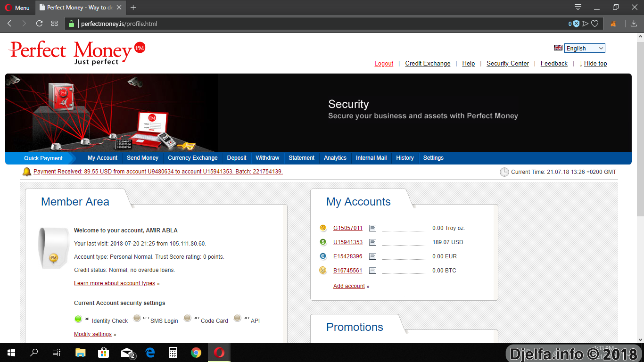Click the Payment Received notification link

tap(158, 172)
